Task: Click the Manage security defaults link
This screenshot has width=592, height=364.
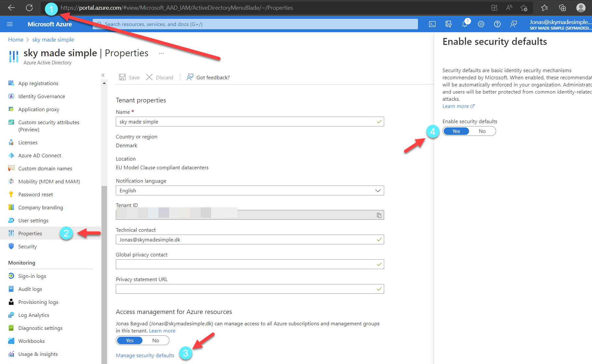Action: pos(145,355)
